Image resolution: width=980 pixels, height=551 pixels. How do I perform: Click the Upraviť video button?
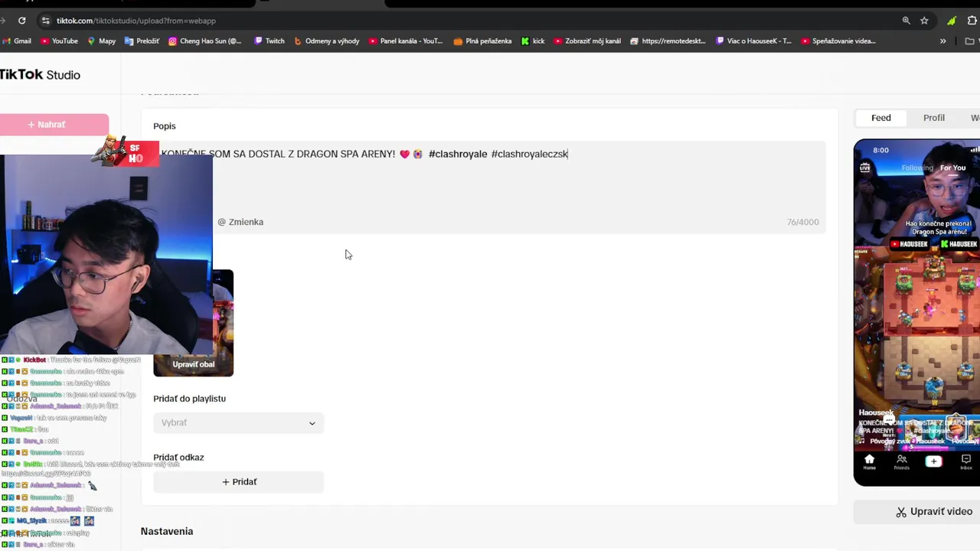click(x=933, y=511)
